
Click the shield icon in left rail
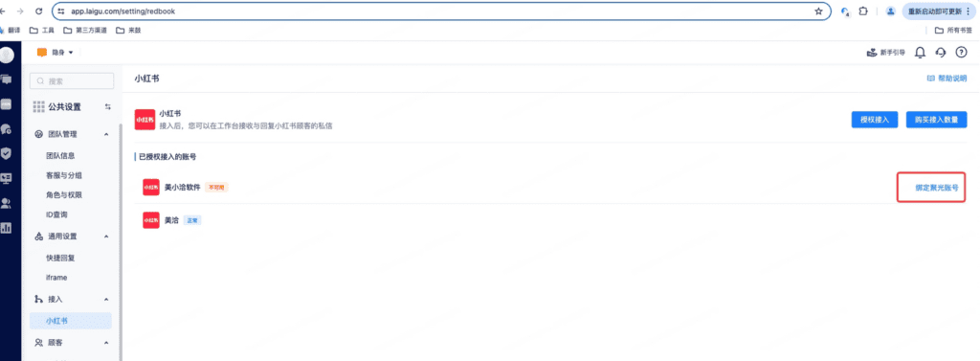coord(7,153)
